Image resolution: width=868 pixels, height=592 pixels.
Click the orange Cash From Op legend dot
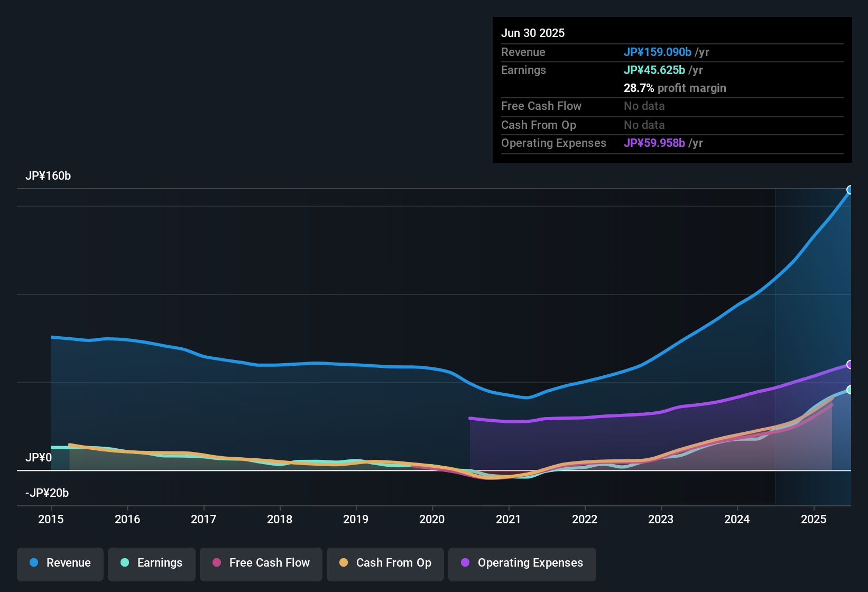344,563
